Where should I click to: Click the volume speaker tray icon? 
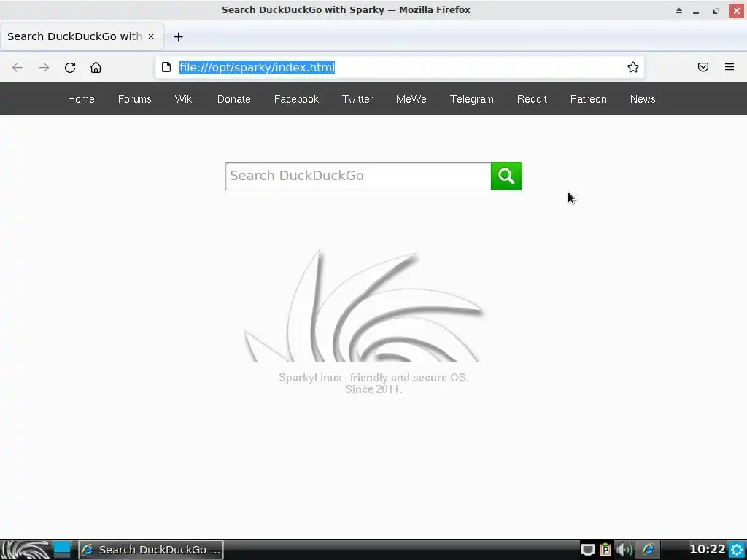coord(624,550)
